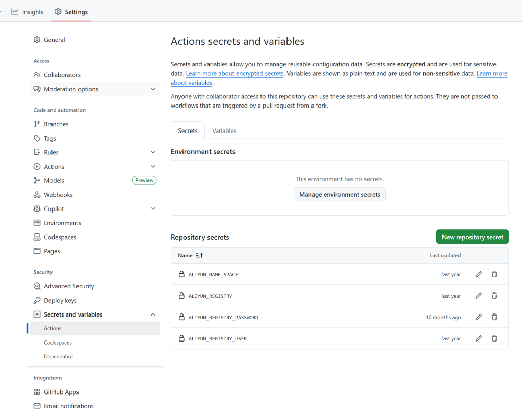The image size is (522, 420).
Task: Click the trash delete icon for ALIYUN_REGISTRY
Action: (x=494, y=296)
